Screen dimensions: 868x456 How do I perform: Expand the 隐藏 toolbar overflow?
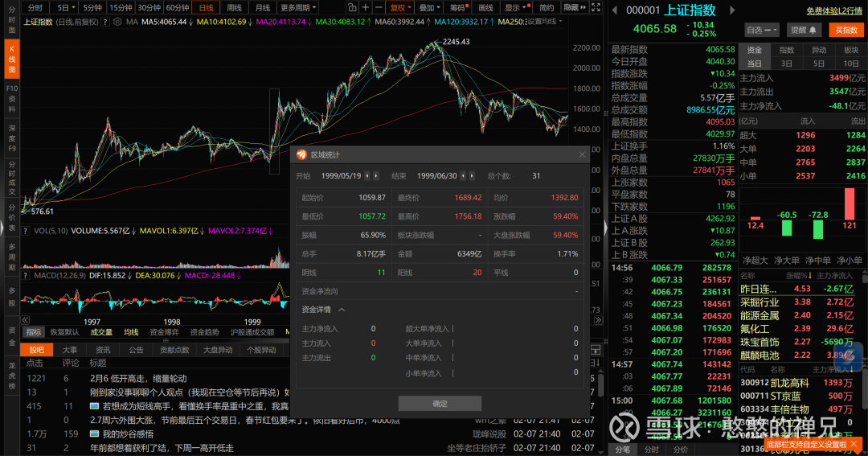click(x=575, y=8)
